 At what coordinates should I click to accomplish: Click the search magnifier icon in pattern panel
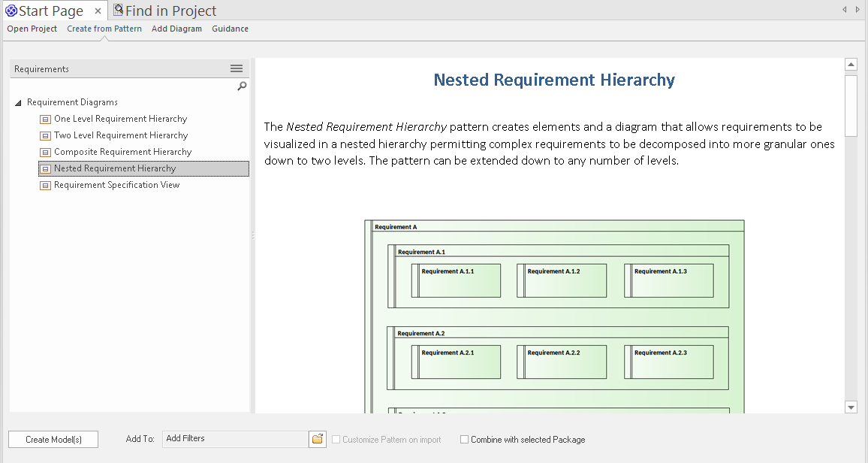click(x=242, y=86)
